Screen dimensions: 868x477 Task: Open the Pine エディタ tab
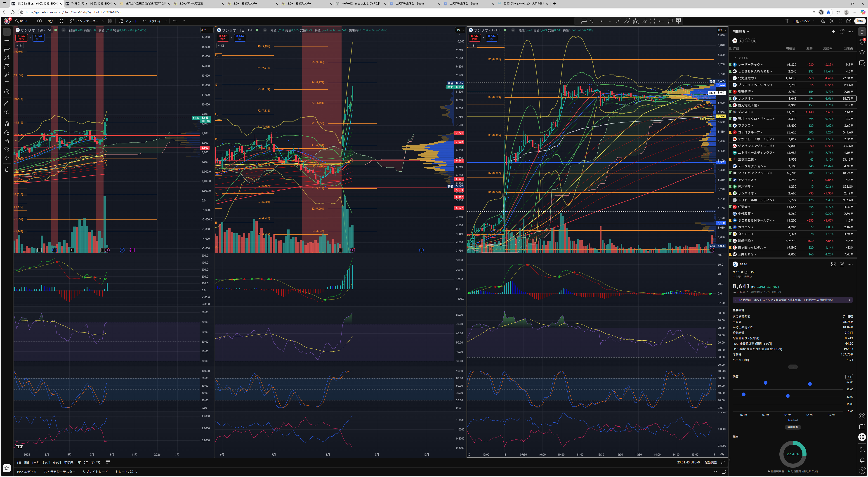click(x=27, y=472)
